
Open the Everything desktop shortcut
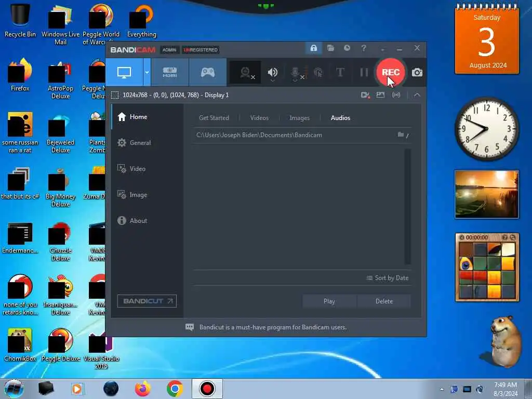click(141, 20)
